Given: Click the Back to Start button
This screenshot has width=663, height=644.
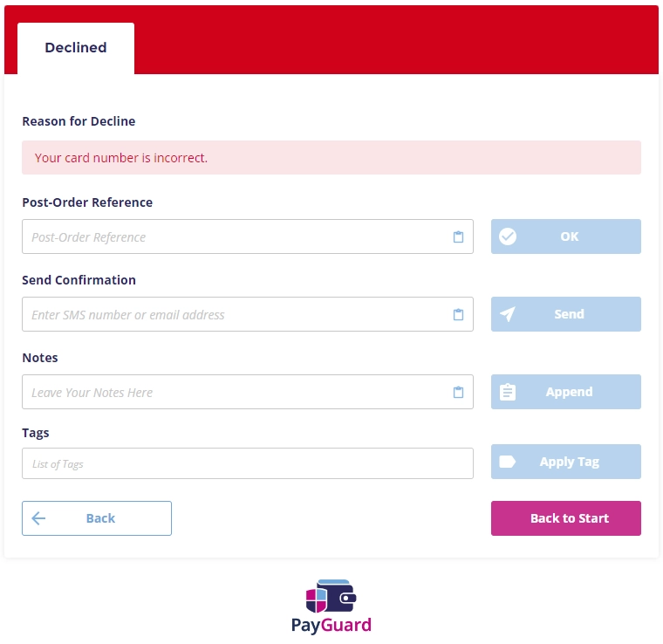Looking at the screenshot, I should pos(566,518).
